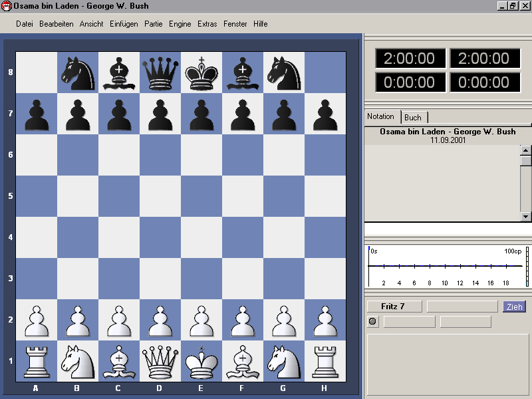Select the white pawn on c2
The height and width of the screenshot is (399, 532).
[119, 320]
